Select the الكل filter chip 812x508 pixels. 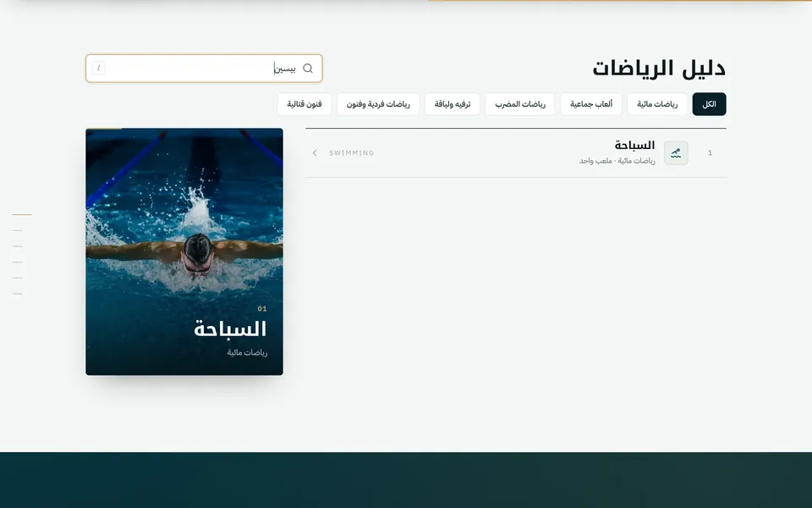click(709, 104)
